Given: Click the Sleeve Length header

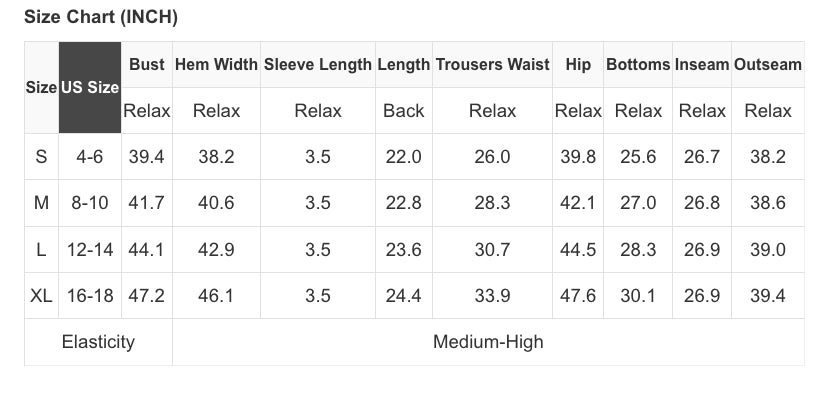Looking at the screenshot, I should [318, 64].
